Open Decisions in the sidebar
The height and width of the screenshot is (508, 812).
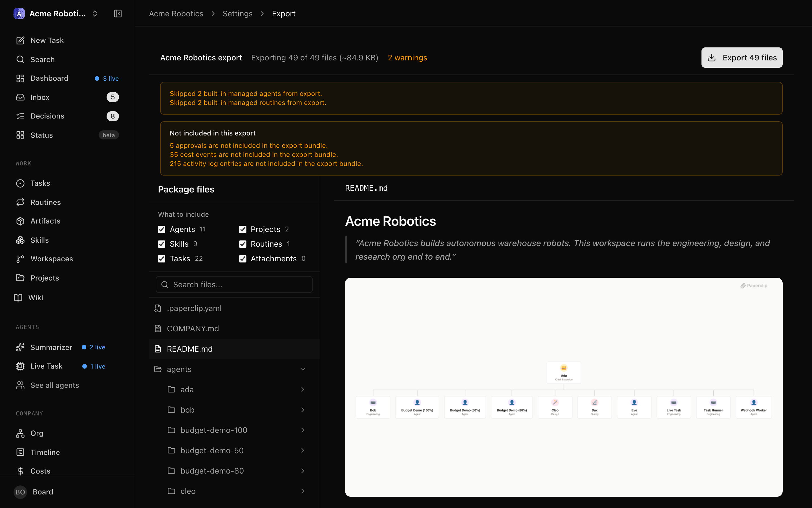(x=67, y=116)
